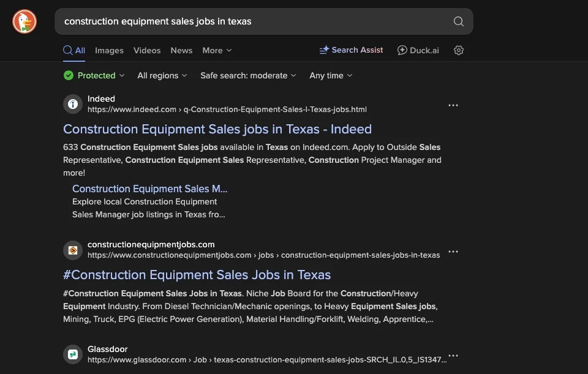Open the Any time filter dropdown
The width and height of the screenshot is (588, 374).
pos(331,75)
